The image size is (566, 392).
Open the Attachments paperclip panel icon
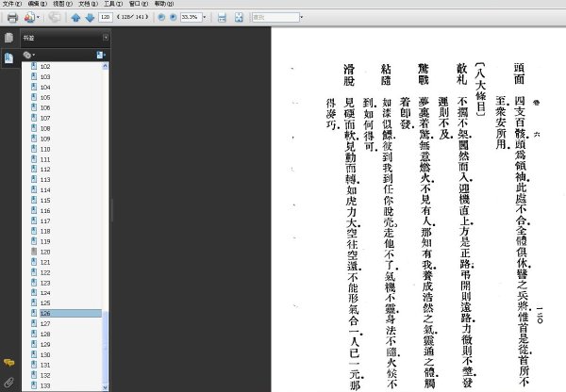point(8,382)
